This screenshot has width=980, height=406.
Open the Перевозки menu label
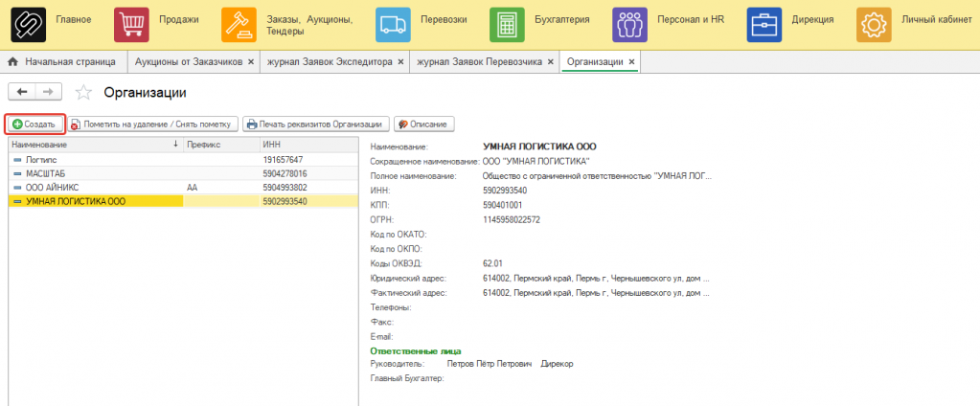(x=444, y=20)
